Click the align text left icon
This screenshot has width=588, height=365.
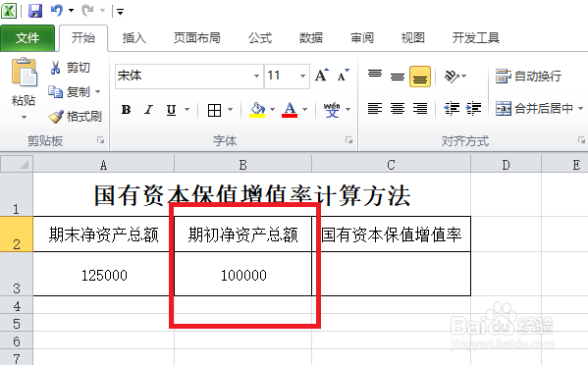coord(375,109)
